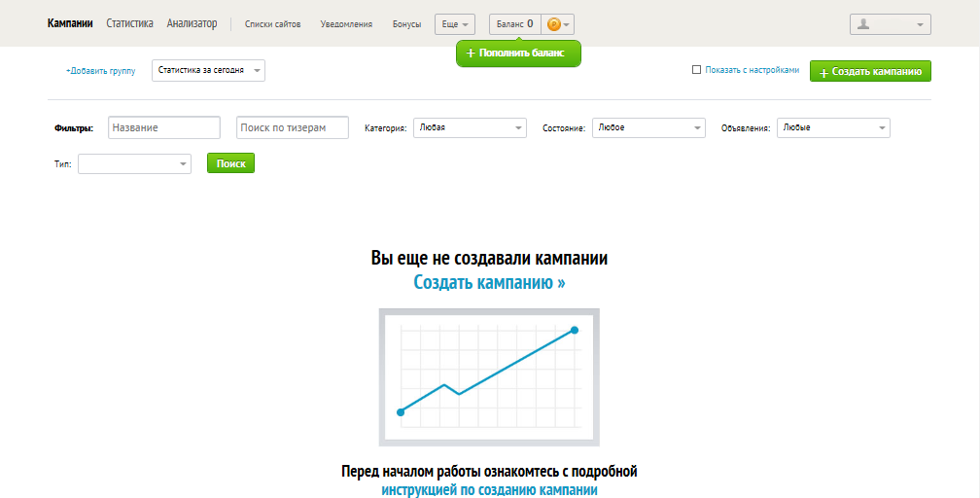
Task: Click the '+ Создать кампанию' green button
Action: [871, 71]
